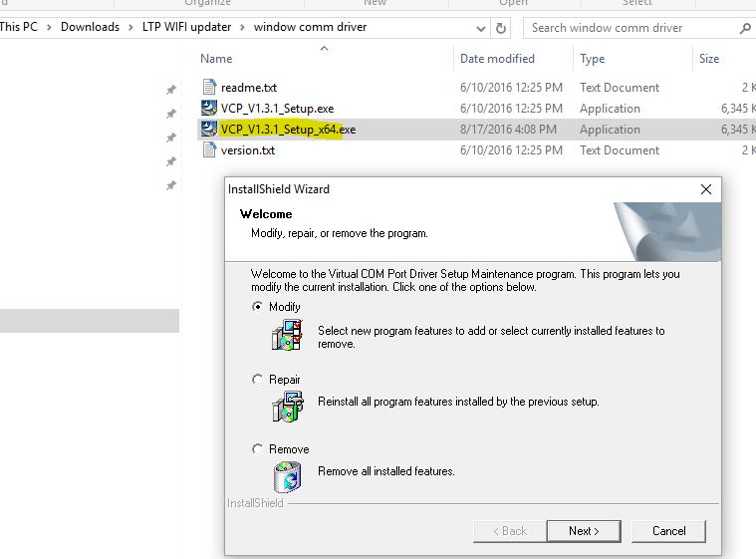Click the Repair reinstall icon
The image size is (756, 559).
(287, 407)
